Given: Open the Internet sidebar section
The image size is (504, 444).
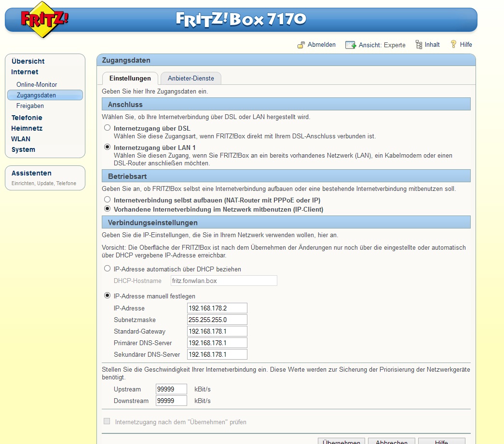Looking at the screenshot, I should 25,72.
